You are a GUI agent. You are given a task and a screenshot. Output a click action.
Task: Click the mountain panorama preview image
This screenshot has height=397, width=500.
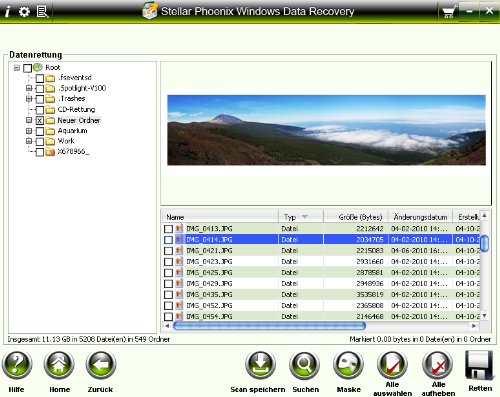pos(326,130)
